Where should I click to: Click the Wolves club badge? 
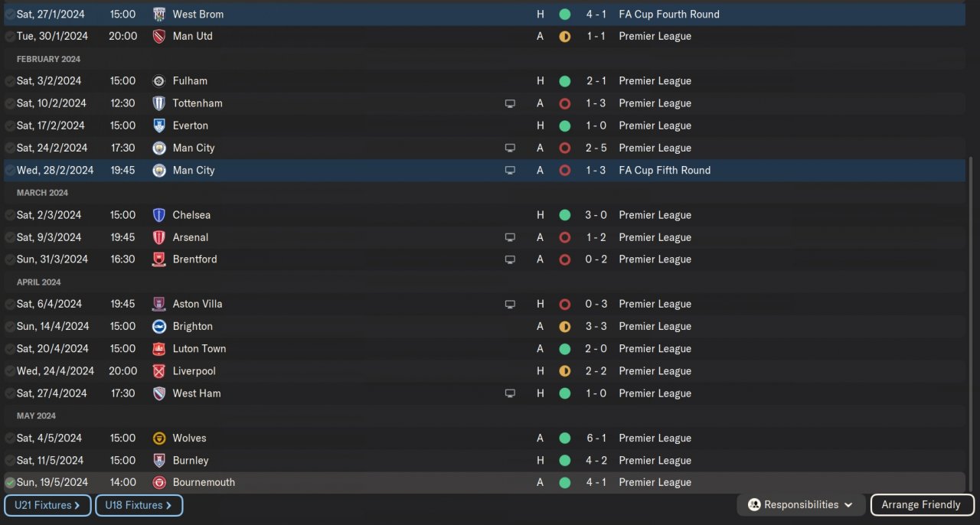pyautogui.click(x=159, y=439)
